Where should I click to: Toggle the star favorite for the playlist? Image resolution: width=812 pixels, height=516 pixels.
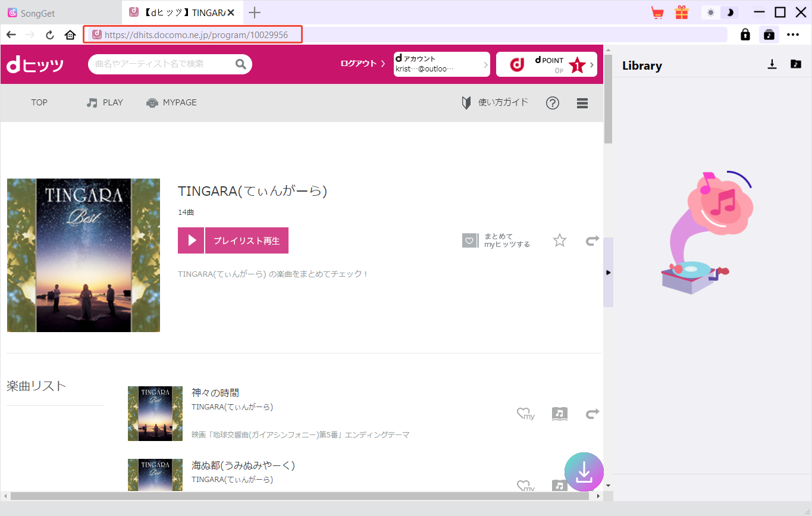559,240
